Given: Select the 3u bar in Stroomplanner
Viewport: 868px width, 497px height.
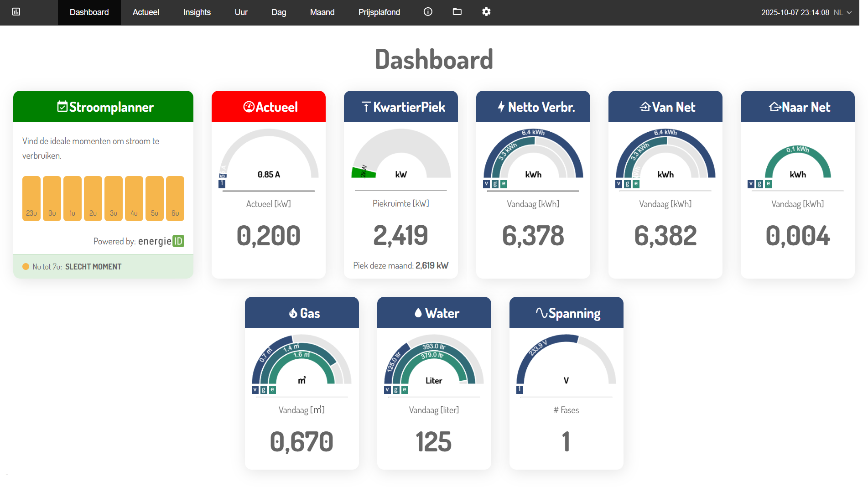Looking at the screenshot, I should click(x=114, y=198).
